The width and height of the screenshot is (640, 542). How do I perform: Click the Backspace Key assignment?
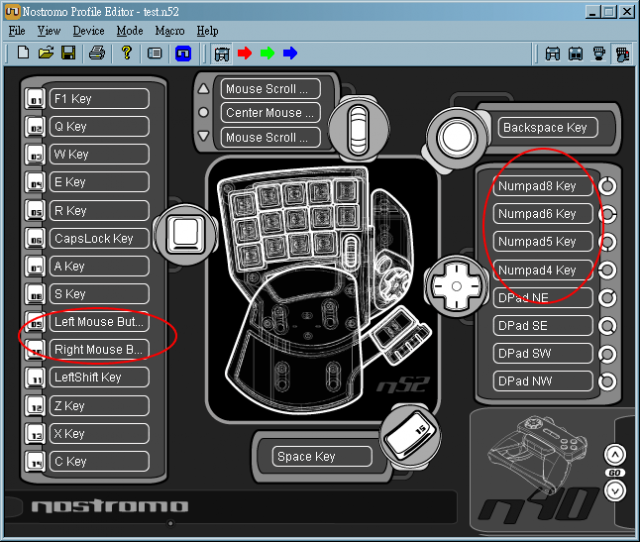pos(548,128)
